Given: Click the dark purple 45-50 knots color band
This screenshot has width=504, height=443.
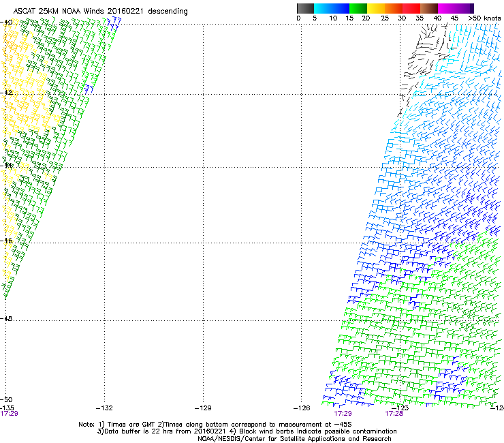Looking at the screenshot, I should [464, 8].
